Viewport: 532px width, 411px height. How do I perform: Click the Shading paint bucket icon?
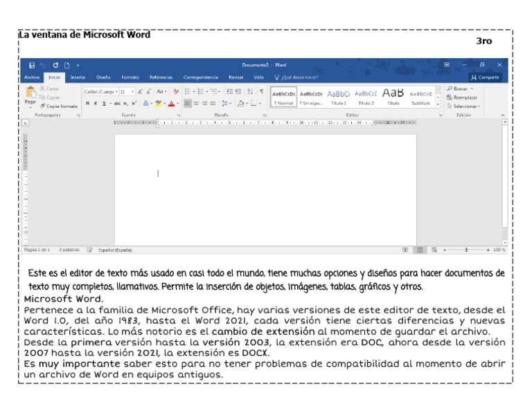tap(241, 103)
